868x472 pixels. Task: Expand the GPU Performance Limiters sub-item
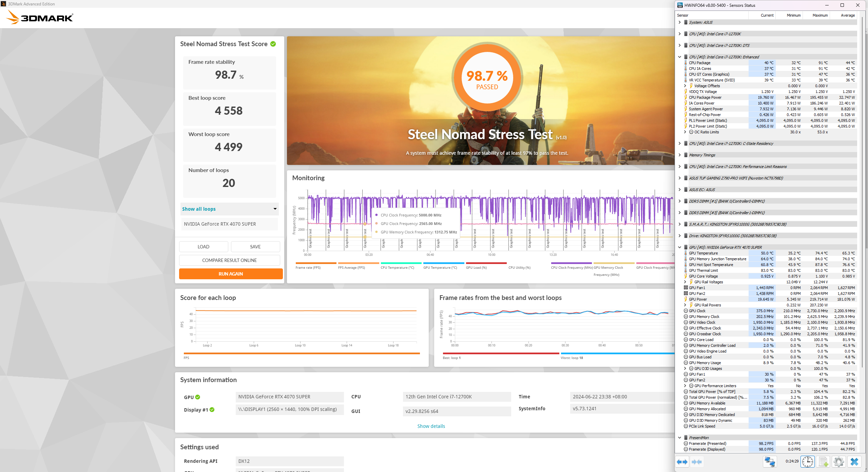click(x=685, y=385)
